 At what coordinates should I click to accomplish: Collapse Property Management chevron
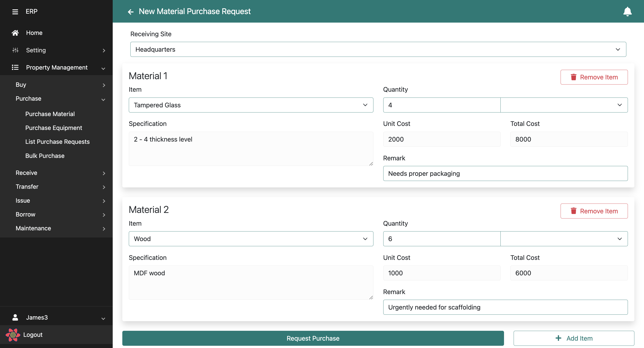click(103, 68)
